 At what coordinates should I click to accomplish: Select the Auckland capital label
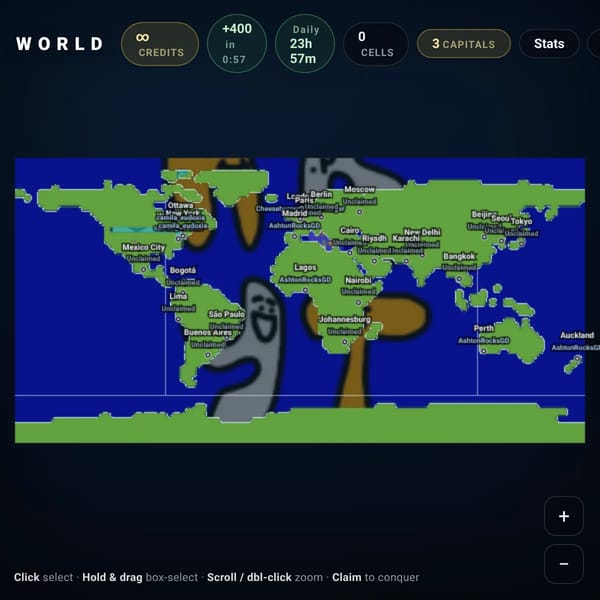(577, 335)
